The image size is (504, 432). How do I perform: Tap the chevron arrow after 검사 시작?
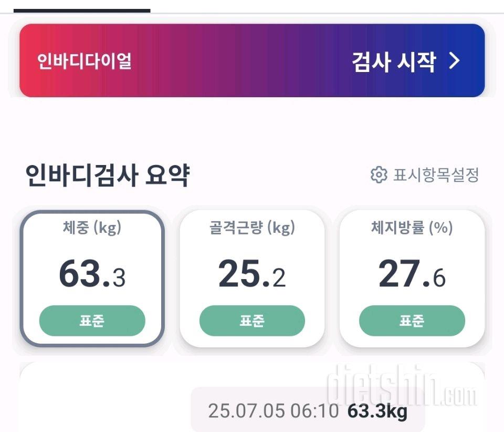[x=454, y=61]
